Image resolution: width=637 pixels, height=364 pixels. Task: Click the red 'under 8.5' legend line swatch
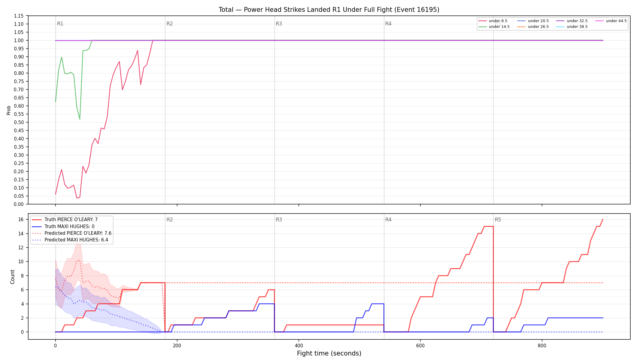(483, 21)
